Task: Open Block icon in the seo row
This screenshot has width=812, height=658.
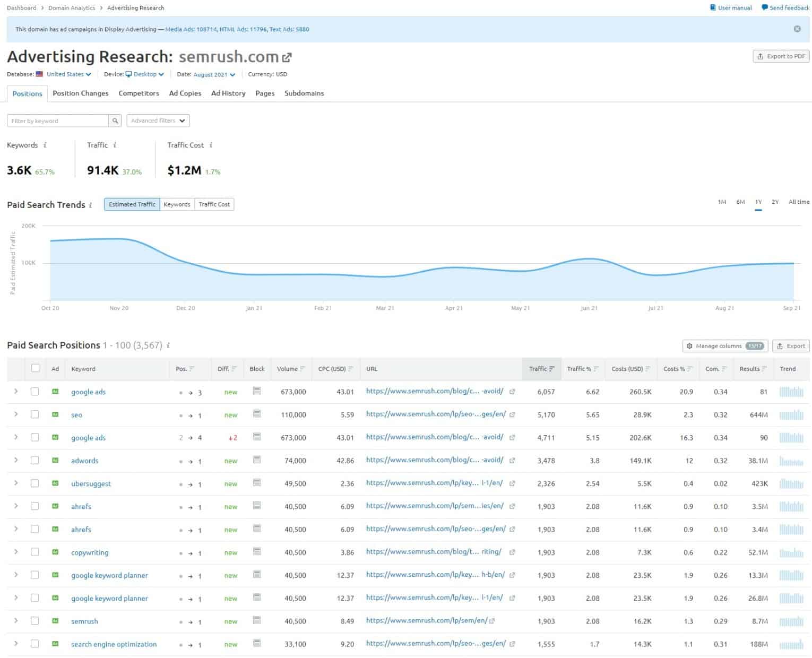Action: (x=257, y=414)
